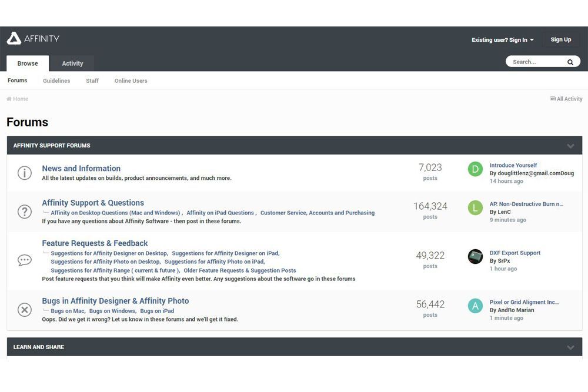Viewport: 588px width, 392px height.
Task: Open the Bugs on Mac subforum
Action: [68, 311]
